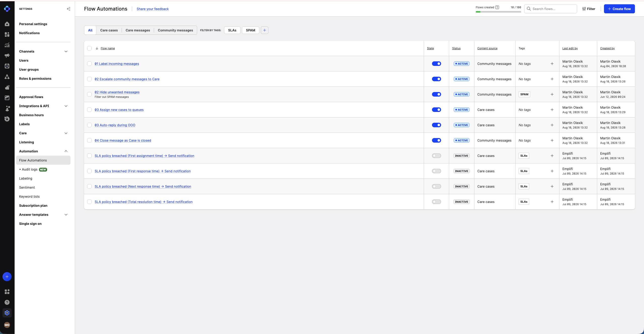Viewport: 644px width, 334px height.
Task: Select the 02 Hide unwanted messages checkbox
Action: point(89,94)
